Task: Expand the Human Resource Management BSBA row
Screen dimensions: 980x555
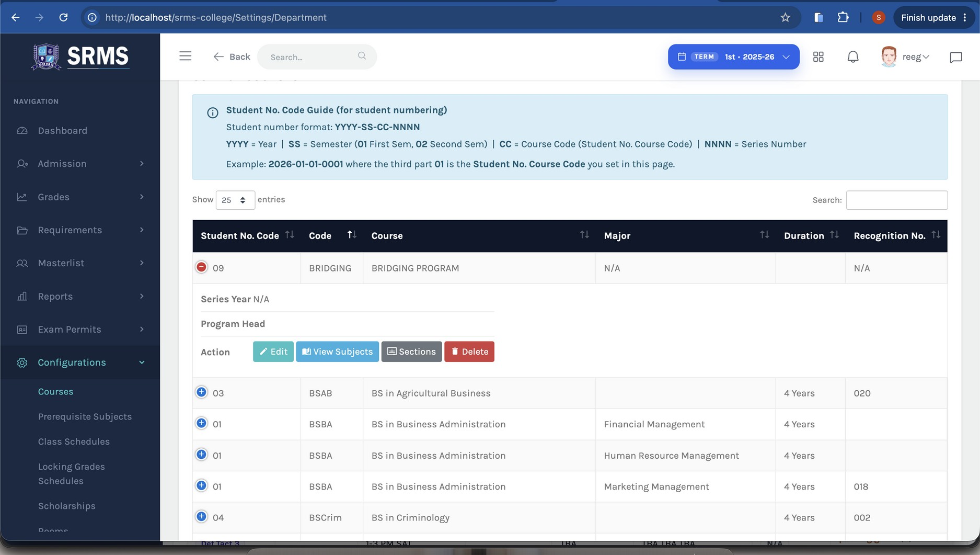Action: click(201, 455)
